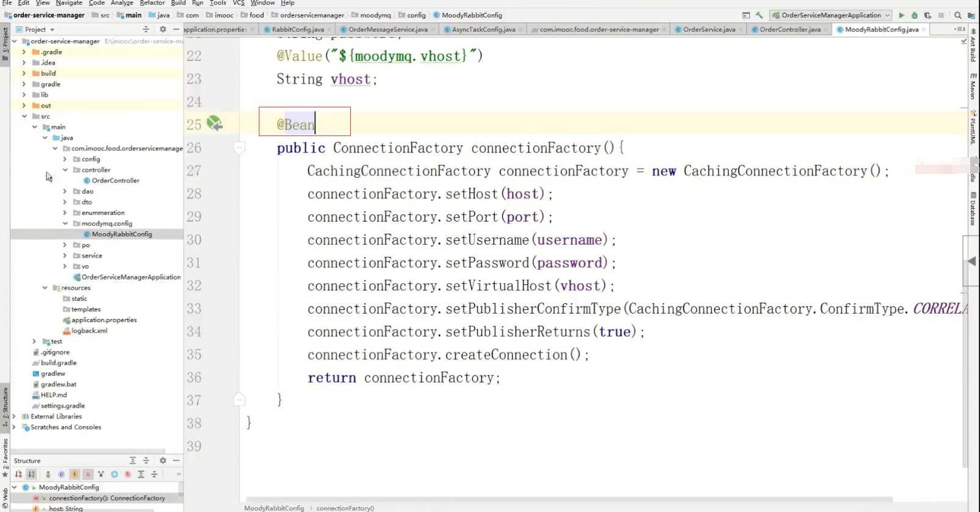Expand the config package
Image resolution: width=980 pixels, height=512 pixels.
(65, 159)
